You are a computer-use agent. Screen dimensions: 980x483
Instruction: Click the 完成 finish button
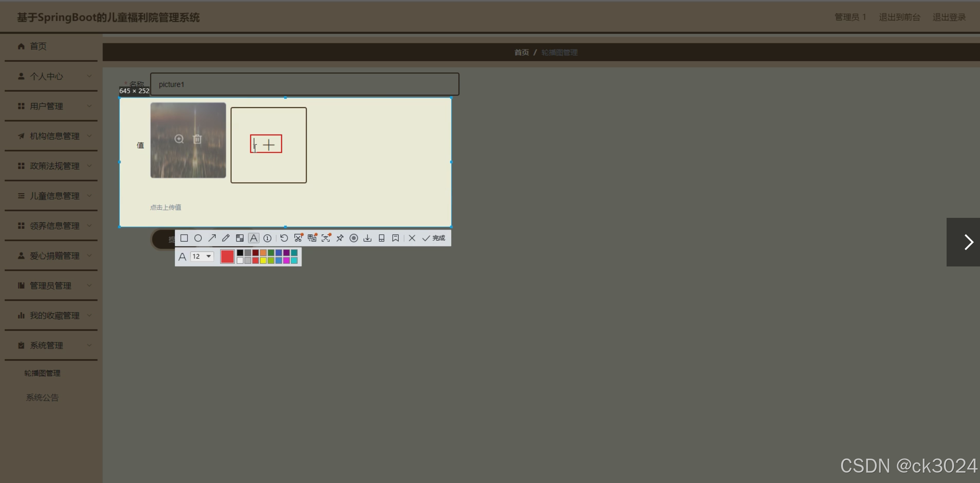[x=434, y=238]
